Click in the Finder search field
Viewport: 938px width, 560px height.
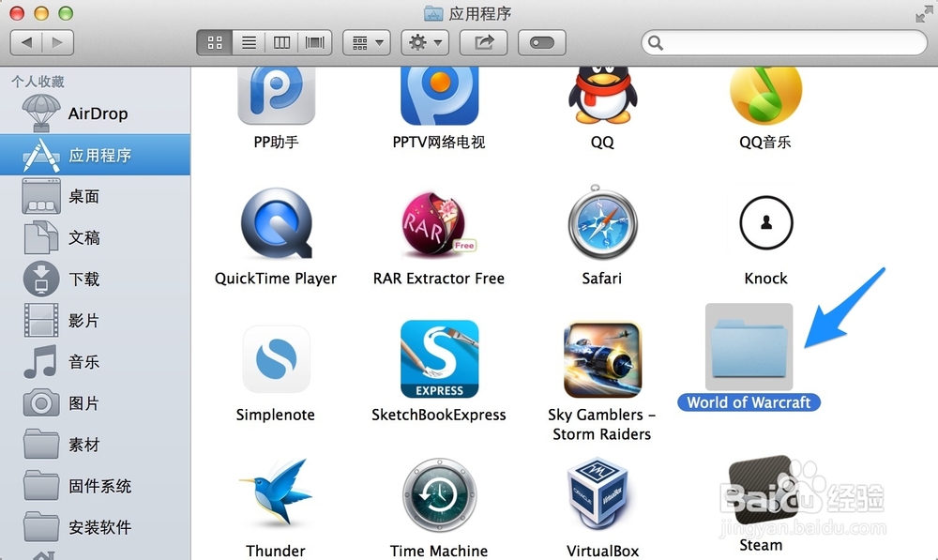coord(784,43)
